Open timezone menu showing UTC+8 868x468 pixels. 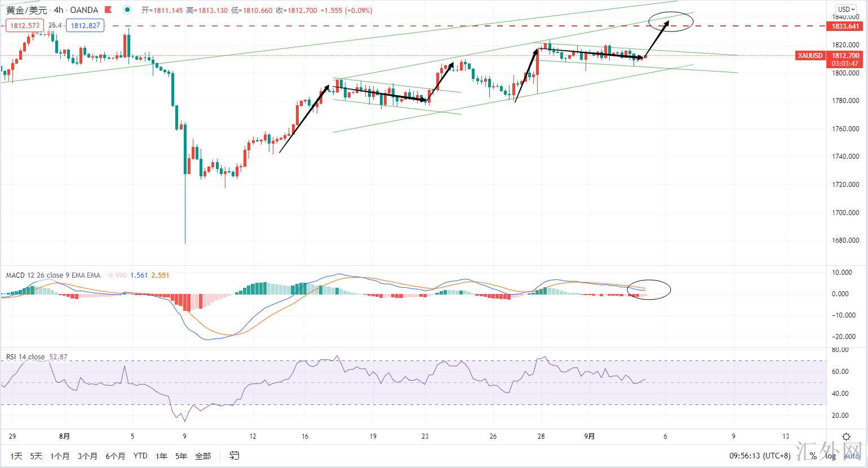point(760,456)
